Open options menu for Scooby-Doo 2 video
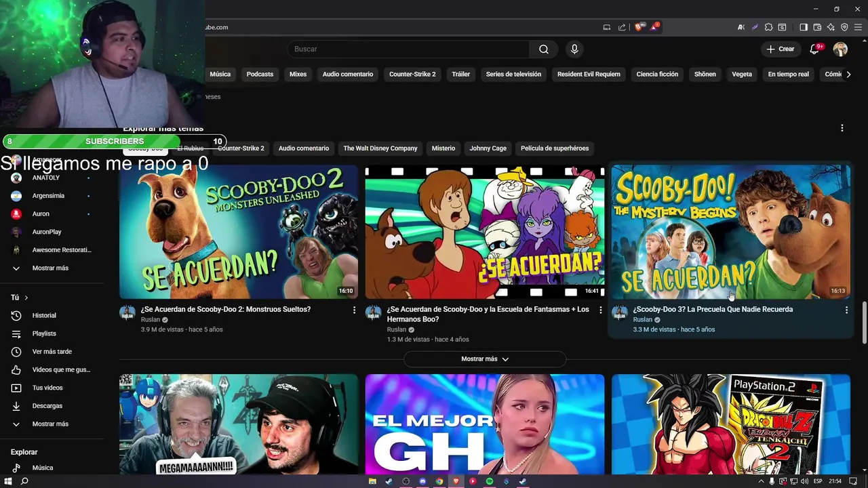The width and height of the screenshot is (868, 488). 354,310
